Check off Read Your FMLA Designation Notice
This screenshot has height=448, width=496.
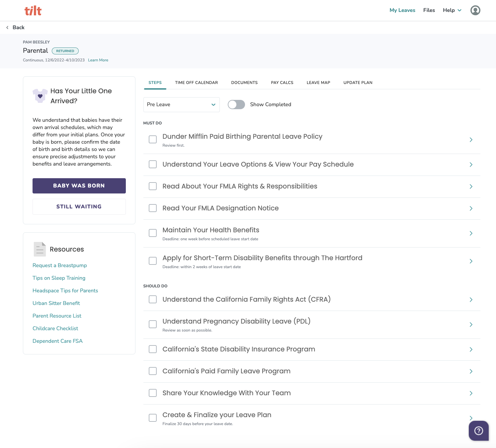coord(152,208)
